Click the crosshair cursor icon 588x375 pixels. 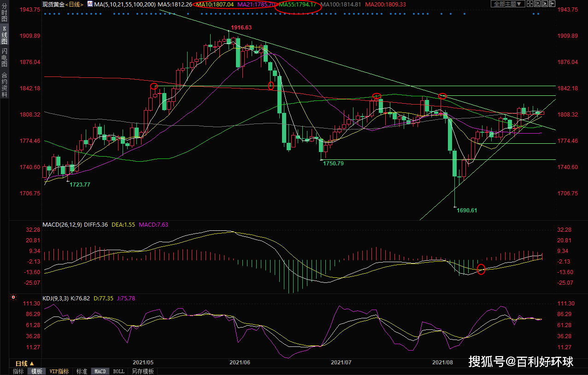coord(530,4)
